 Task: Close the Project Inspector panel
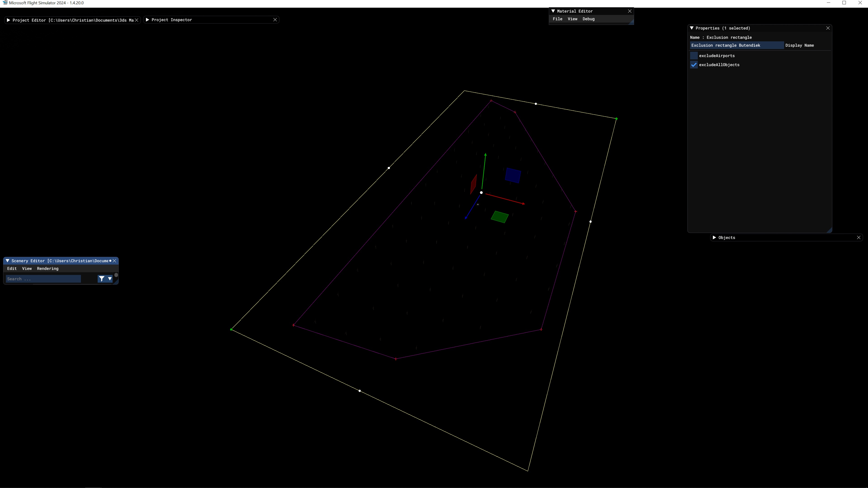[x=275, y=20]
